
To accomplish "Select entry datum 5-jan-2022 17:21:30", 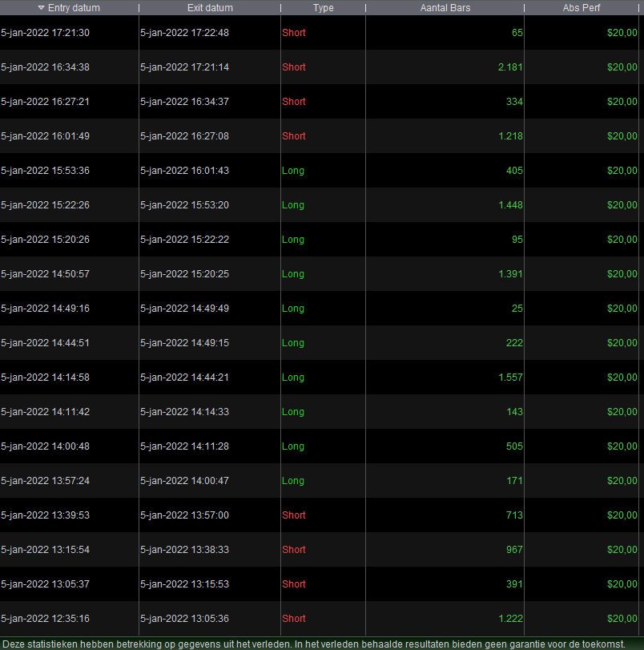I will click(x=45, y=33).
